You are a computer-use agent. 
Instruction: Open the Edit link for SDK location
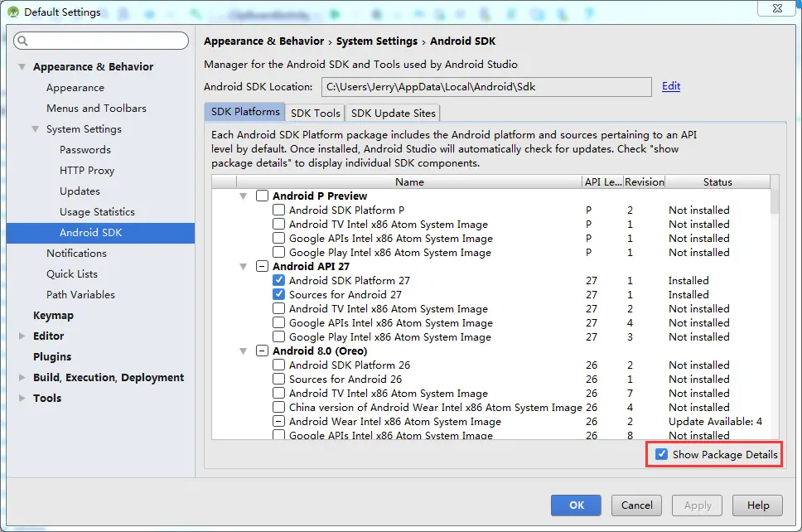tap(671, 86)
